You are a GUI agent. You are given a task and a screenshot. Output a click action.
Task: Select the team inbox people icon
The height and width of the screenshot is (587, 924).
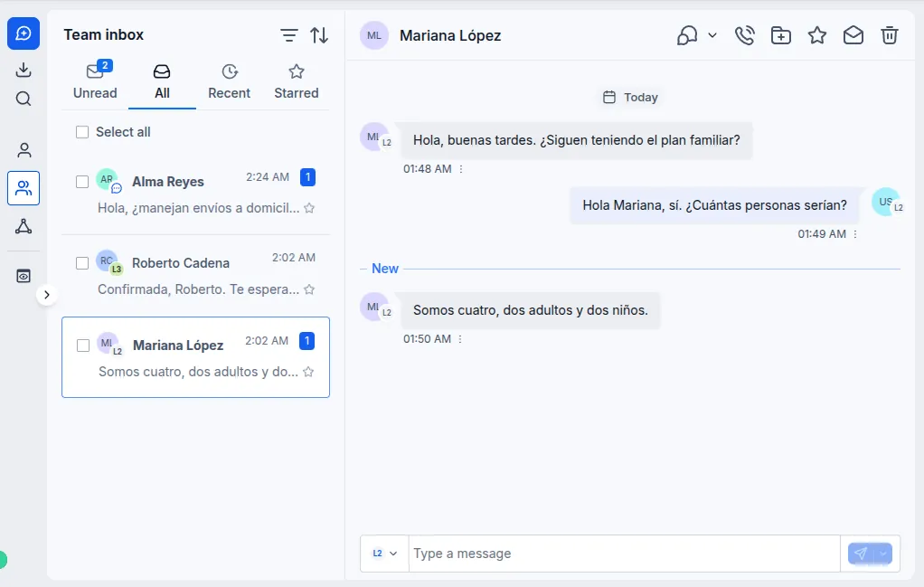(x=24, y=188)
